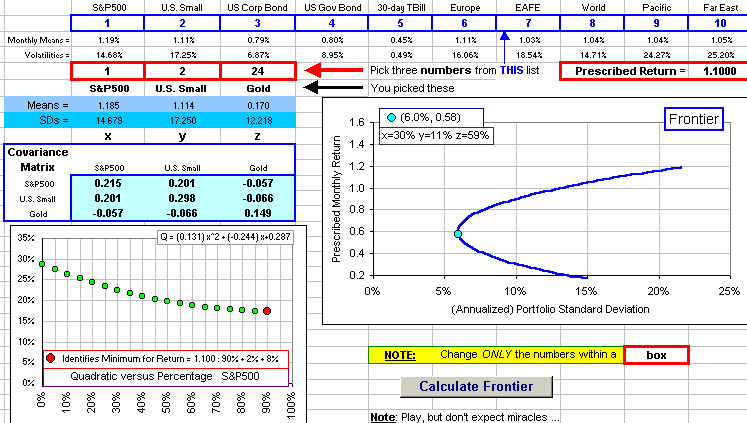Image resolution: width=747 pixels, height=423 pixels.
Task: Click the Volatilities = row label
Action: coord(47,55)
